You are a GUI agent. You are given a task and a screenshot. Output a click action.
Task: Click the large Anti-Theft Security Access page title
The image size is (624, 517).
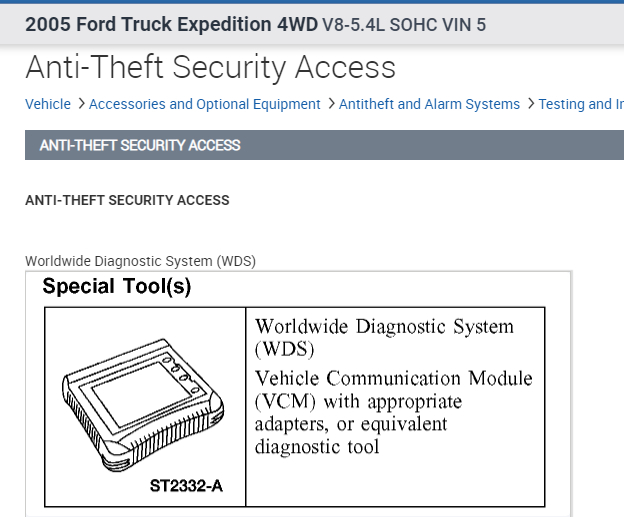210,67
